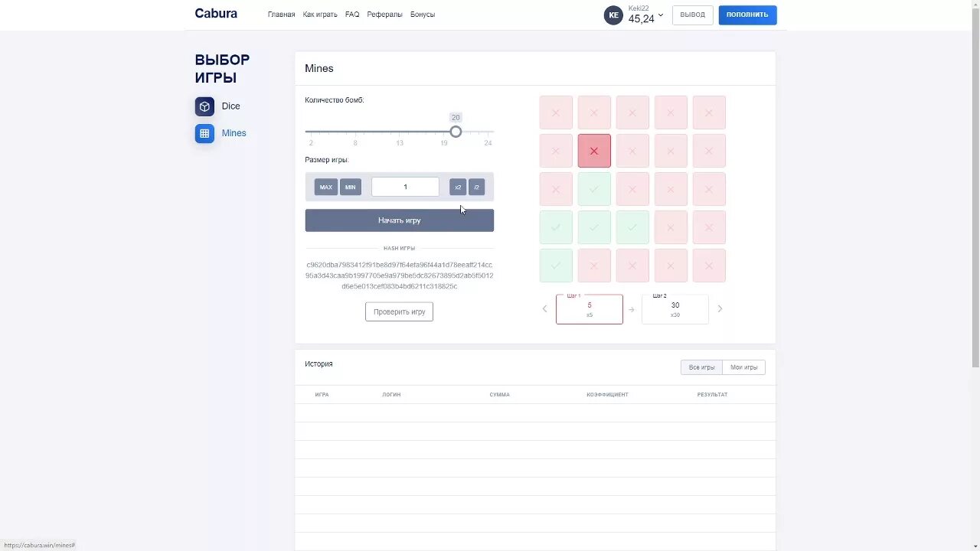Click bottom-right corner mine tile
Viewport: 980px width, 551px height.
click(x=709, y=266)
